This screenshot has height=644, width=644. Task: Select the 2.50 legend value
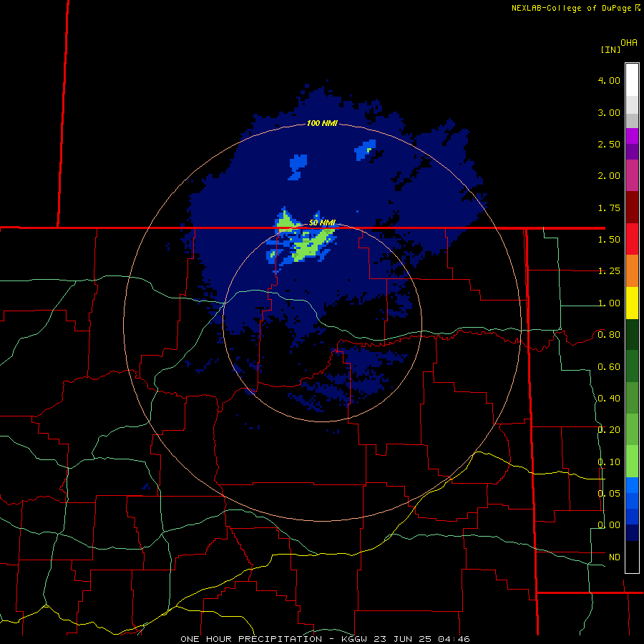[609, 144]
